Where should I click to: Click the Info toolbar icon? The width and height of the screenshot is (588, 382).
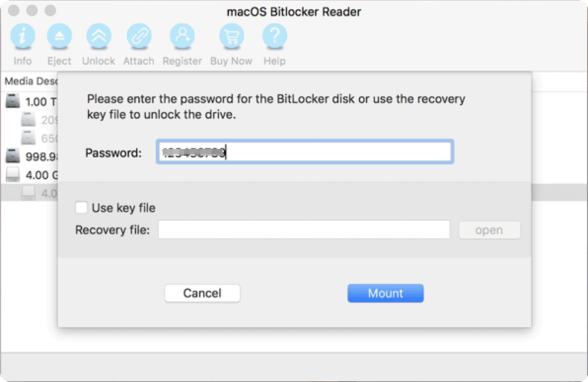(x=22, y=36)
